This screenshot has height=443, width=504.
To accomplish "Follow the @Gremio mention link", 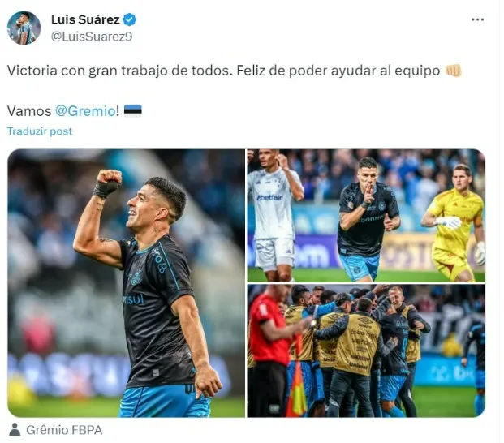I will 85,111.
